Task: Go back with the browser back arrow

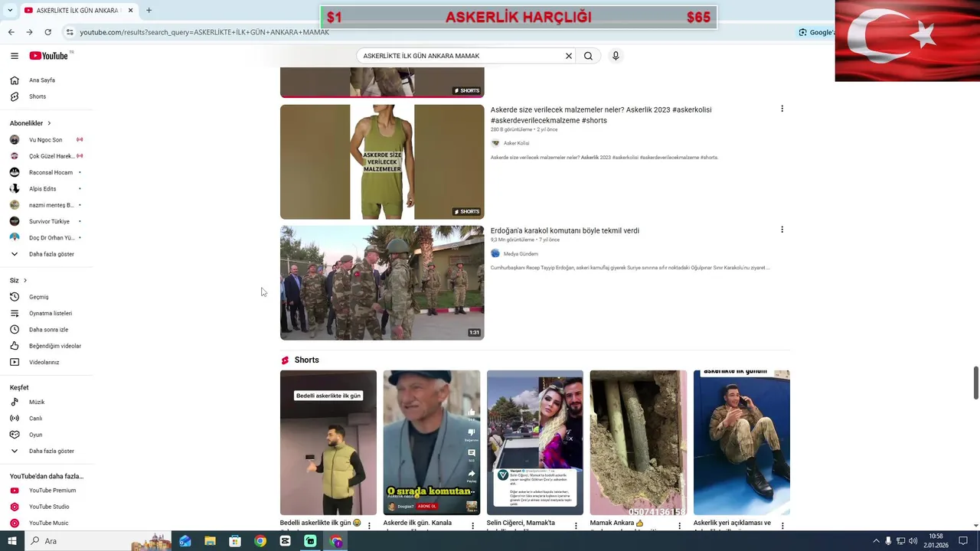Action: [x=11, y=32]
